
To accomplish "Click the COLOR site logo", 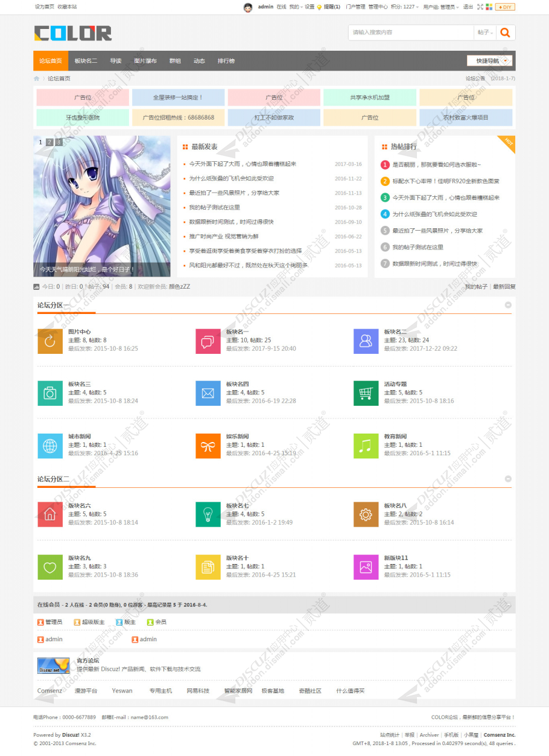I will tap(73, 33).
